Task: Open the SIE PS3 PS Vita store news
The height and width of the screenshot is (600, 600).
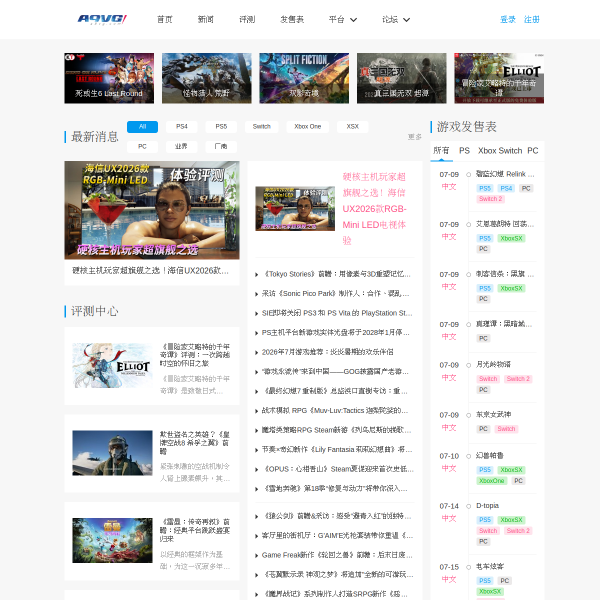Action: pyautogui.click(x=335, y=313)
